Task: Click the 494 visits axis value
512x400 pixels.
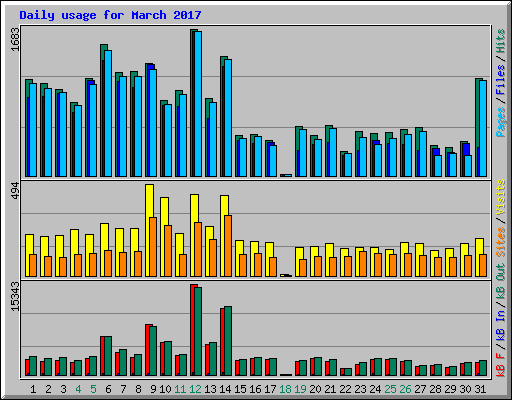Action: 15,191
